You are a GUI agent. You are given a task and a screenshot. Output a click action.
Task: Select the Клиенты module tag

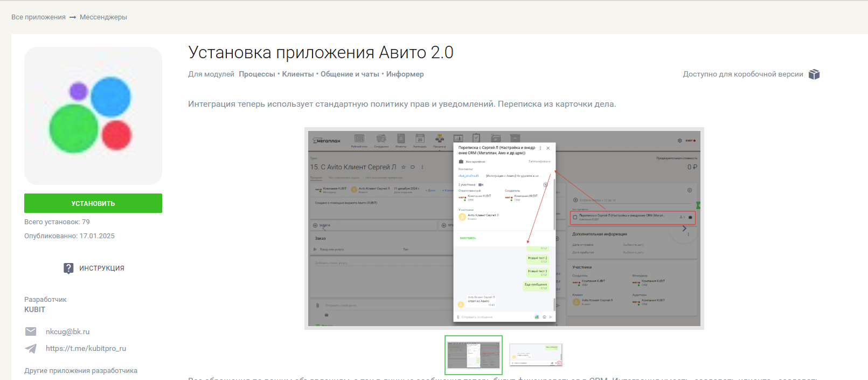(298, 74)
